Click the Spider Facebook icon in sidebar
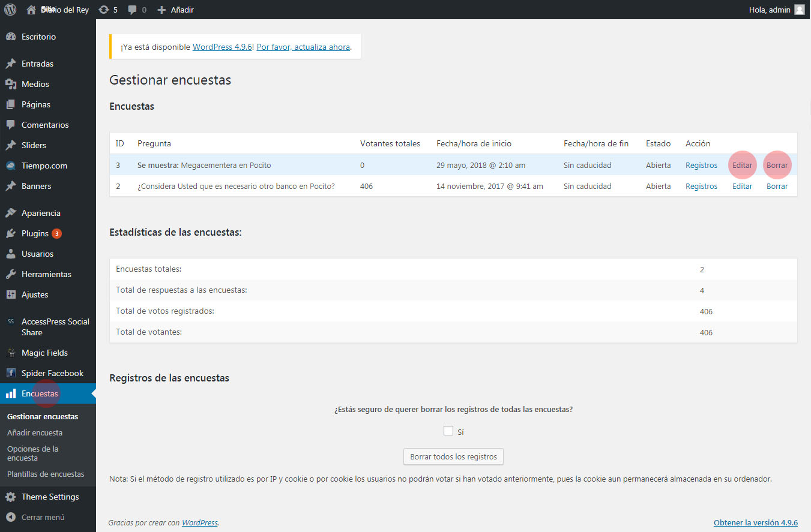Screen dimensions: 811x532 pyautogui.click(x=10, y=373)
